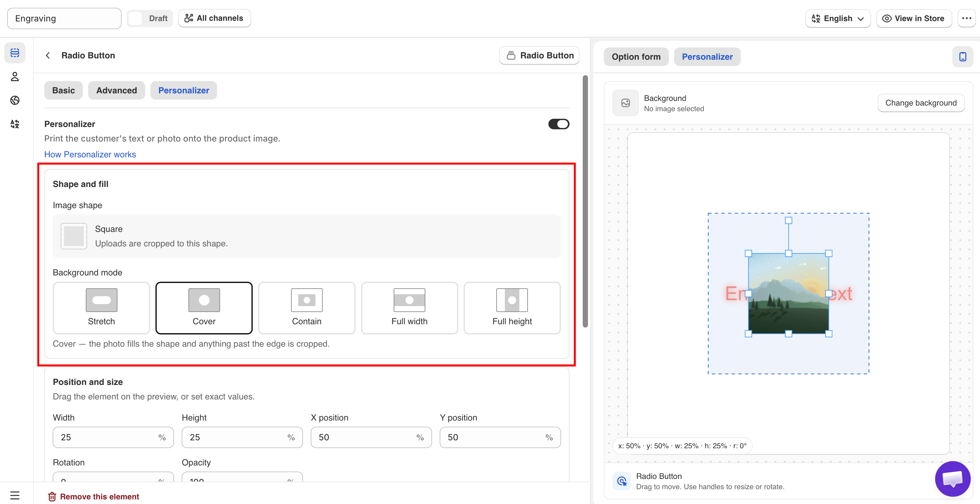980x504 pixels.
Task: Click the rotation handle above the image
Action: [x=788, y=221]
